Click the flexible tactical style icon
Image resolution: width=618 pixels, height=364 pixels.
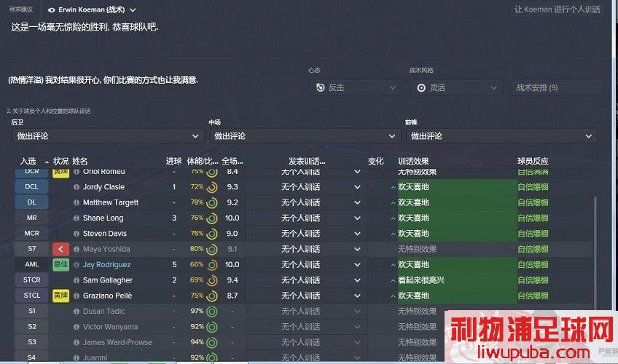(421, 88)
